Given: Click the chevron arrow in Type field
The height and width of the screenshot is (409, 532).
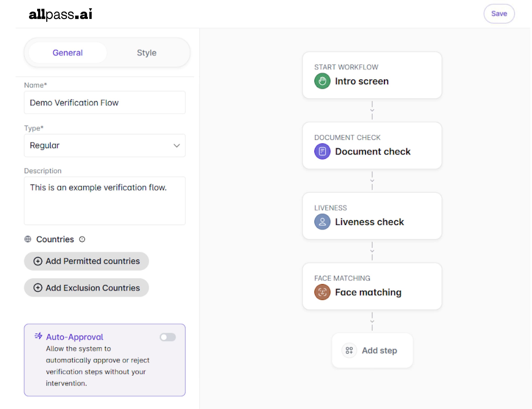Looking at the screenshot, I should (x=176, y=146).
